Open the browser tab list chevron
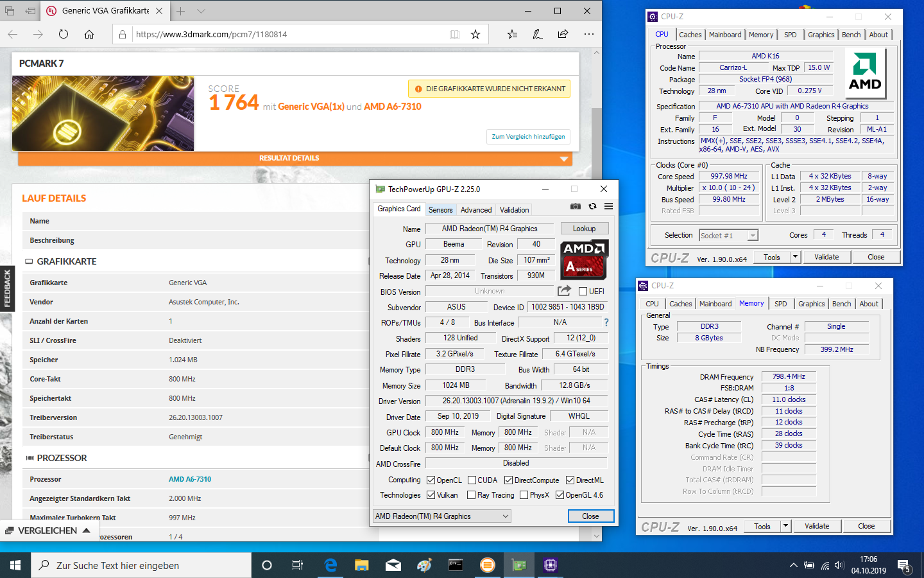Screen dimensions: 924x578 201,11
